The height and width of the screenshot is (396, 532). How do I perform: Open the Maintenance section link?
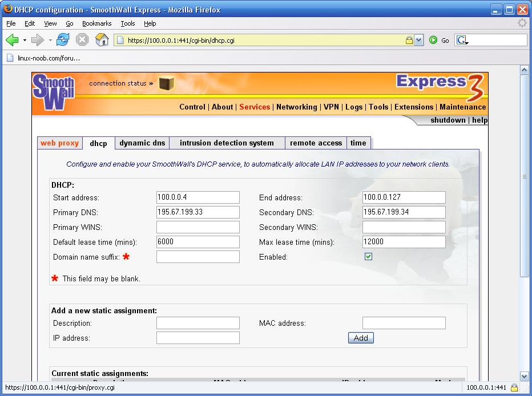[x=463, y=107]
